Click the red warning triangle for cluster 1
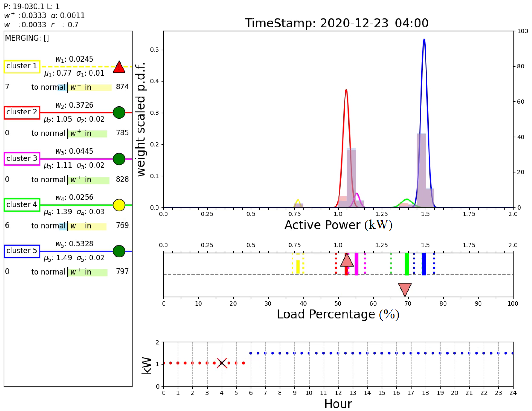 point(119,68)
